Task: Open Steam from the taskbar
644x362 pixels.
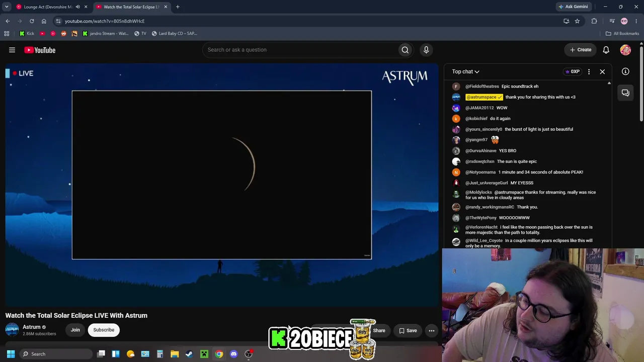Action: 189,354
